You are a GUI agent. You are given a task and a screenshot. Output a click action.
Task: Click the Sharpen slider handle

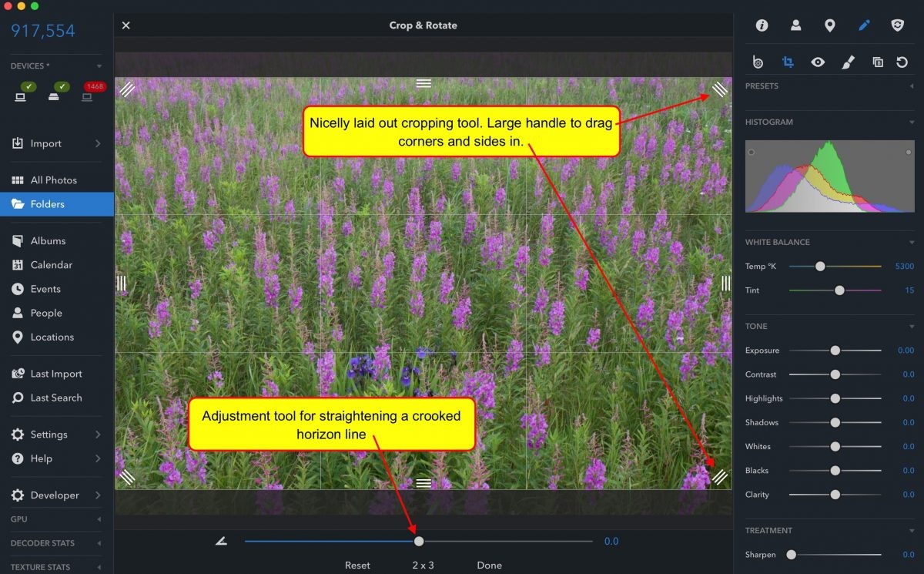click(x=791, y=555)
